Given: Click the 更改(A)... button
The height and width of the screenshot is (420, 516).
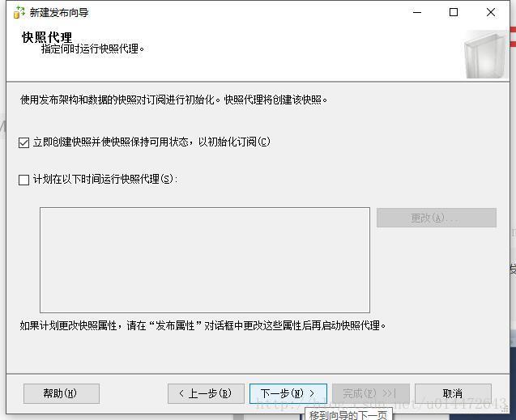Looking at the screenshot, I should pyautogui.click(x=437, y=218).
